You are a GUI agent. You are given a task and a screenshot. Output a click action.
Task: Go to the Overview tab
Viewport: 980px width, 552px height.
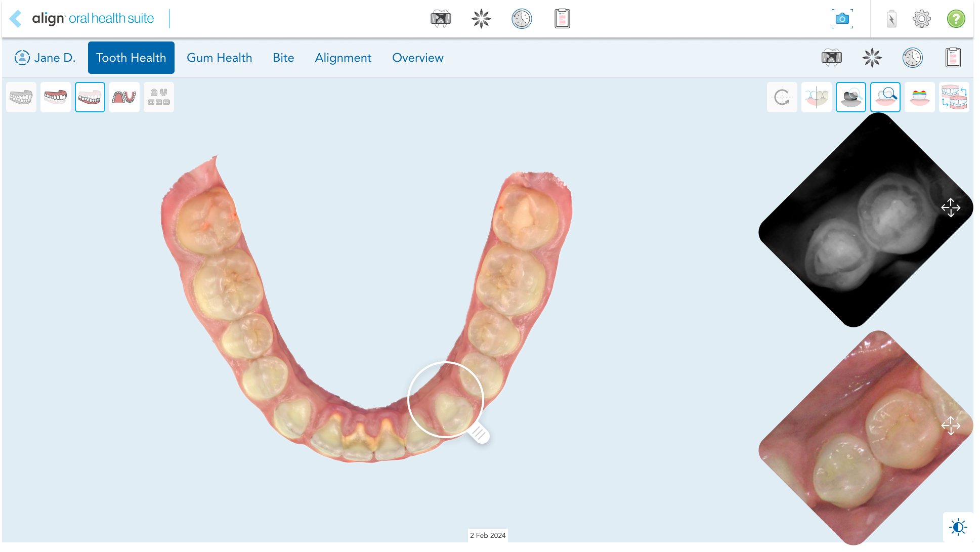[x=417, y=58]
